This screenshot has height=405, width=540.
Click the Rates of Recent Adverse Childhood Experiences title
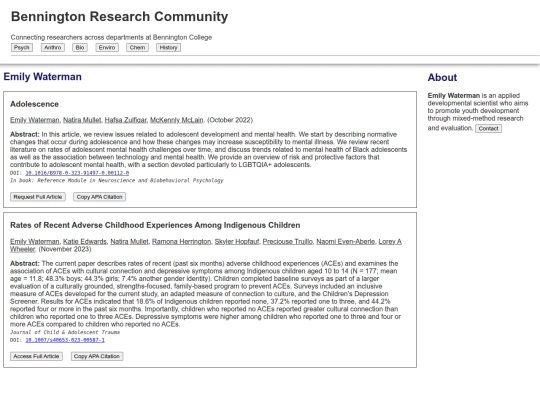point(155,225)
